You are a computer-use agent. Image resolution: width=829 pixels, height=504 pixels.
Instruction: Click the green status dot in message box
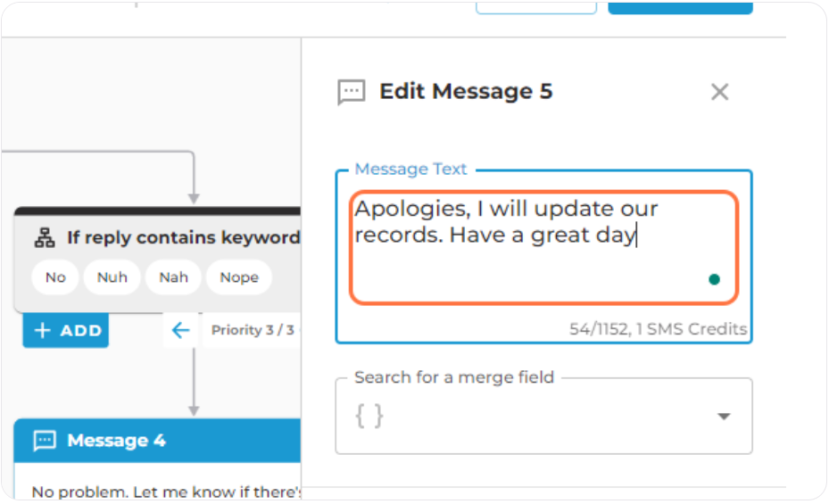[714, 279]
